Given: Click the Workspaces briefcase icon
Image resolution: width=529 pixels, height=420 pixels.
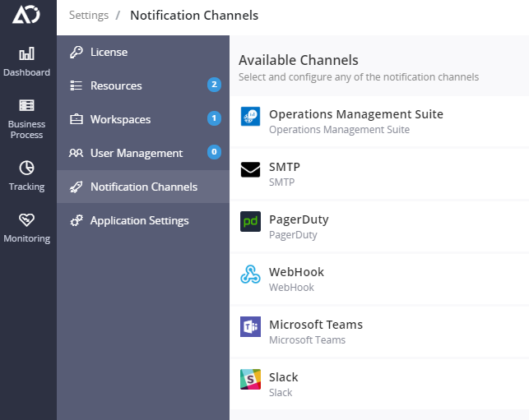Looking at the screenshot, I should [77, 119].
